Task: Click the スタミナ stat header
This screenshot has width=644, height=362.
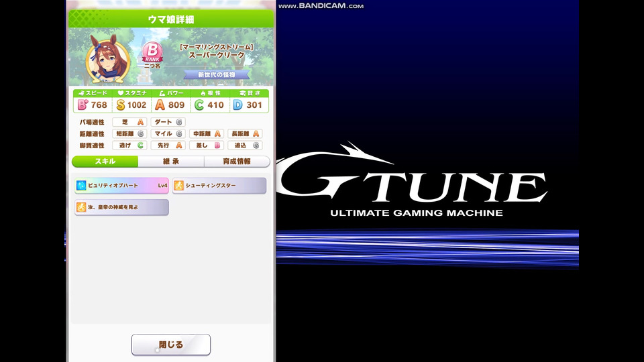Action: [132, 93]
